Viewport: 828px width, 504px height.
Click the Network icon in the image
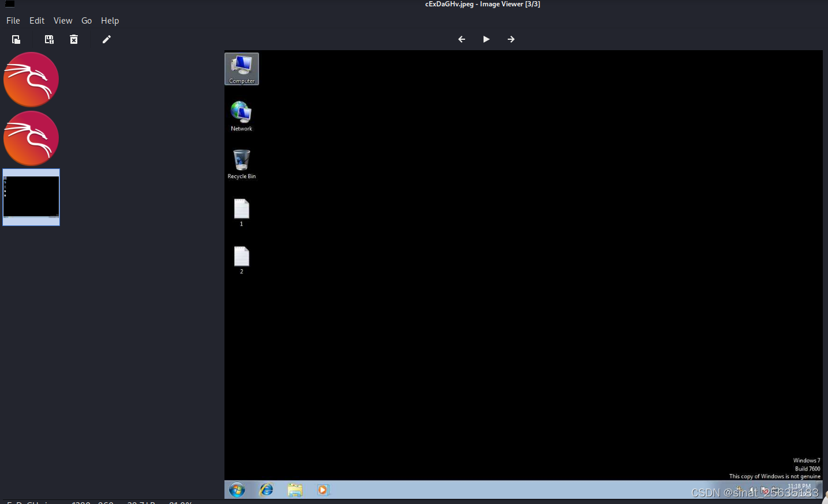pos(241,116)
